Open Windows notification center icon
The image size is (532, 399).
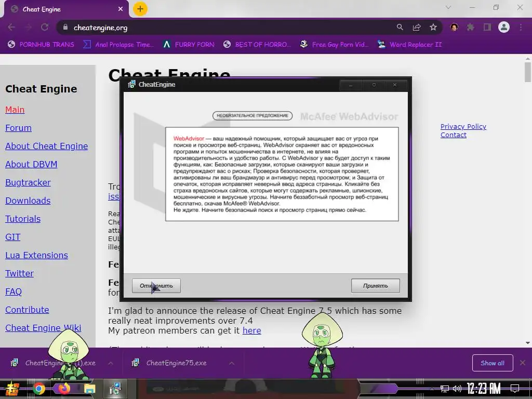click(515, 389)
